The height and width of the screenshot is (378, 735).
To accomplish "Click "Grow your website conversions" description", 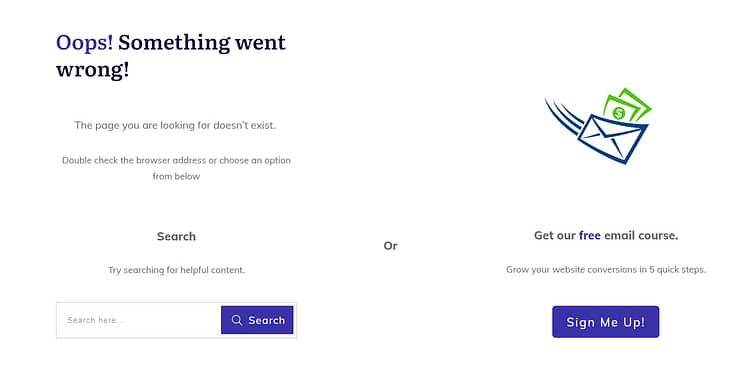I will 606,270.
